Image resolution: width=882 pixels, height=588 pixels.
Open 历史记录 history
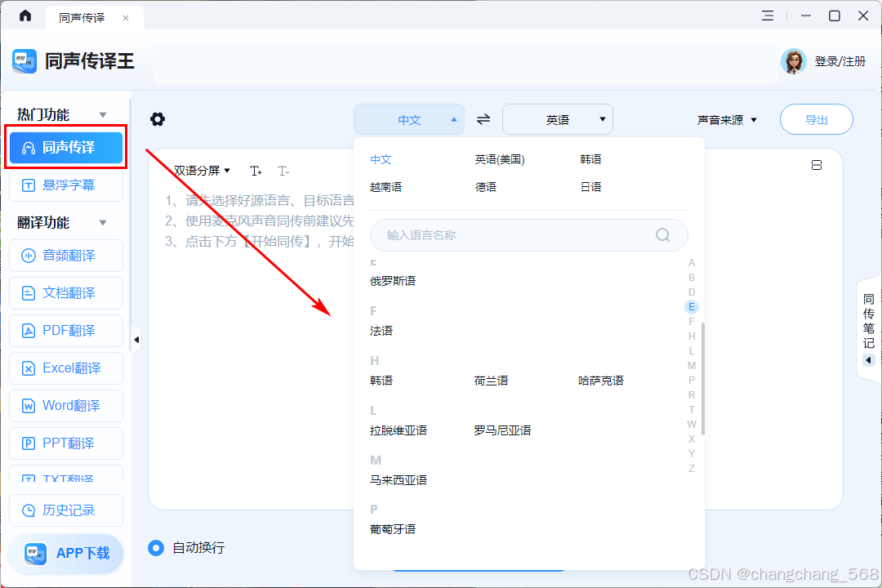[x=66, y=510]
